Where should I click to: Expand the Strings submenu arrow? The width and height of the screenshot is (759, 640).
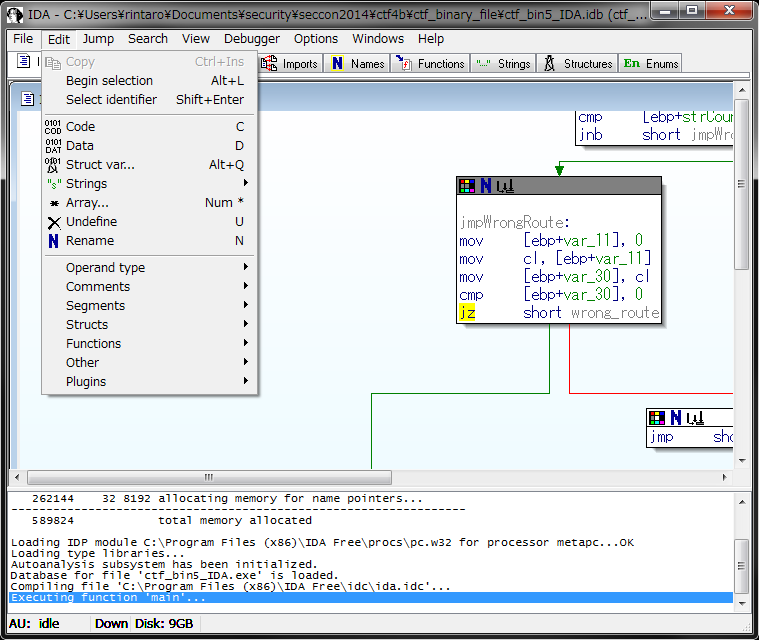tap(246, 183)
